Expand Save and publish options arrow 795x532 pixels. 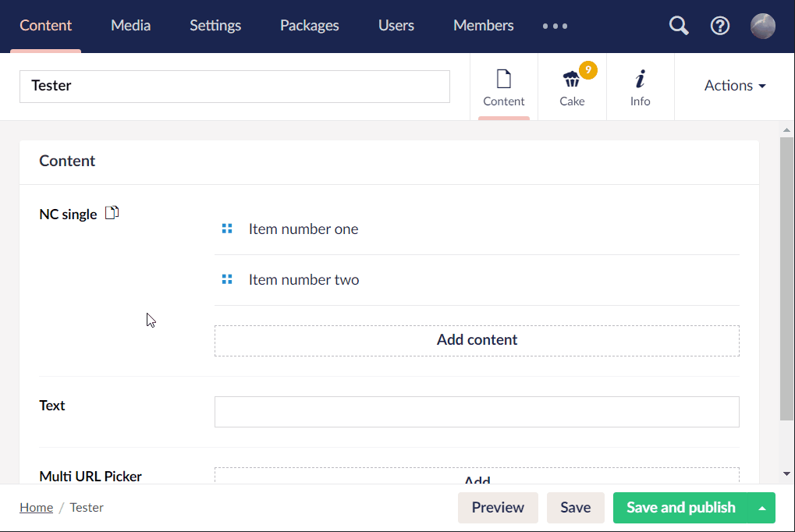(x=761, y=507)
